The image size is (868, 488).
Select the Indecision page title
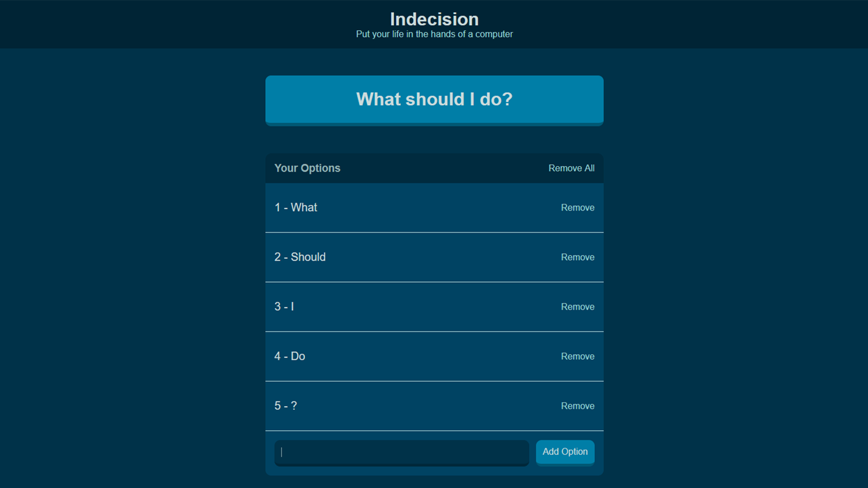[x=434, y=19]
